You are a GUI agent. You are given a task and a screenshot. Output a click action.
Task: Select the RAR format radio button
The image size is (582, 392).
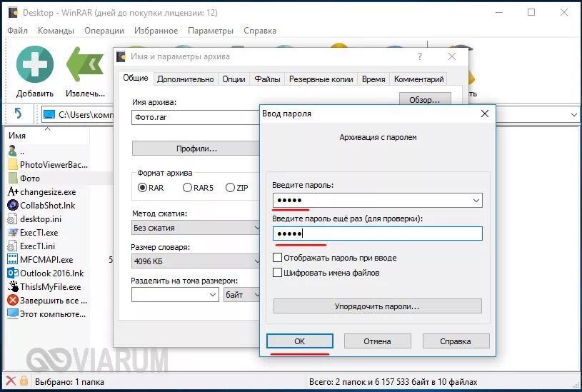tap(142, 188)
